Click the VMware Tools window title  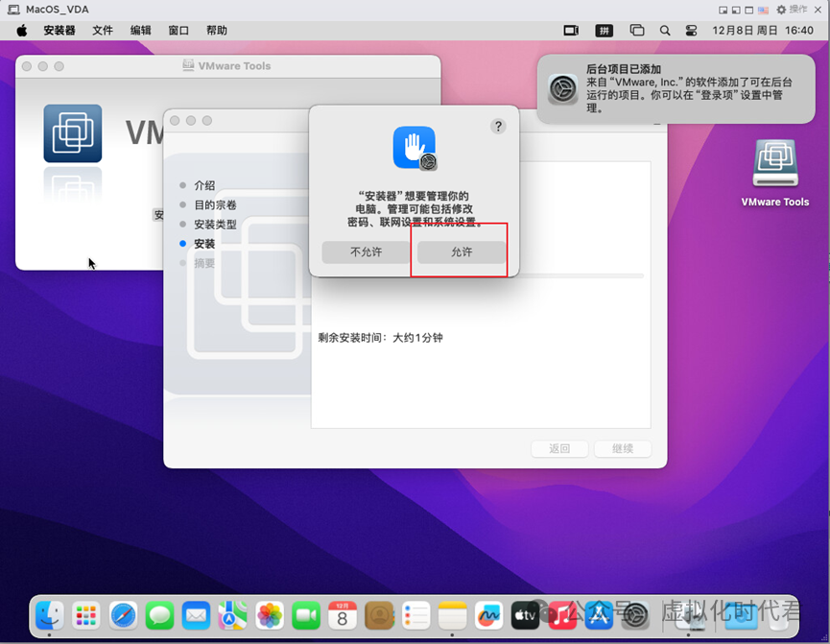[x=234, y=66]
